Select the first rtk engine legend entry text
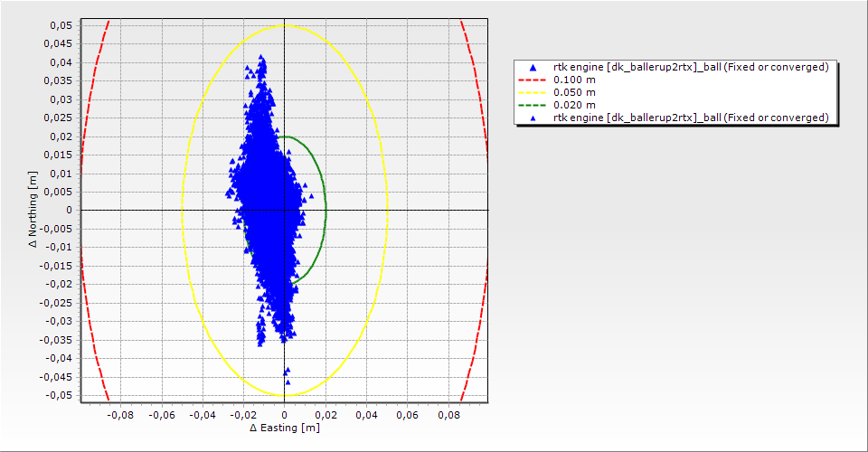 tap(691, 67)
